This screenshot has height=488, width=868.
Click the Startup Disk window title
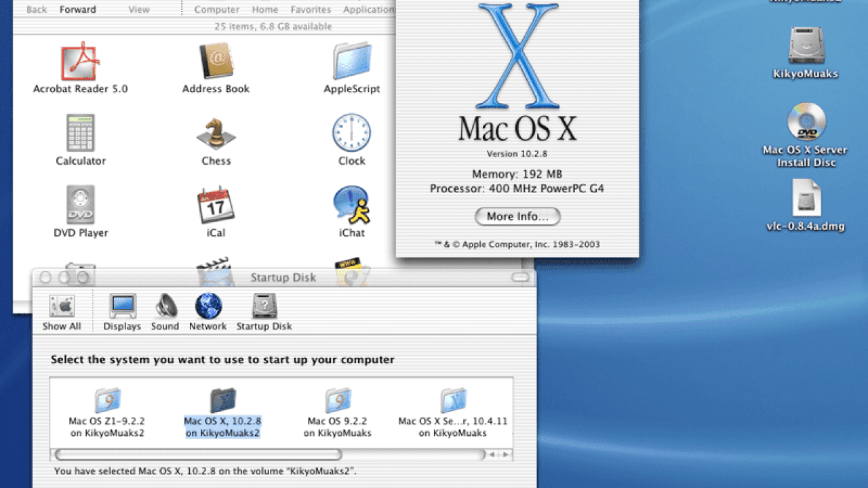coord(283,277)
